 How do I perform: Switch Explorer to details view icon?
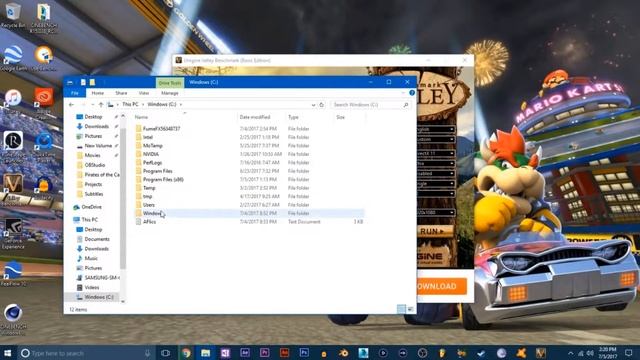click(401, 309)
